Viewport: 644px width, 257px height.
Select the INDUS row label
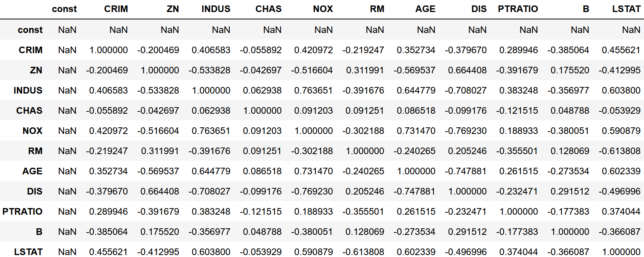click(28, 90)
